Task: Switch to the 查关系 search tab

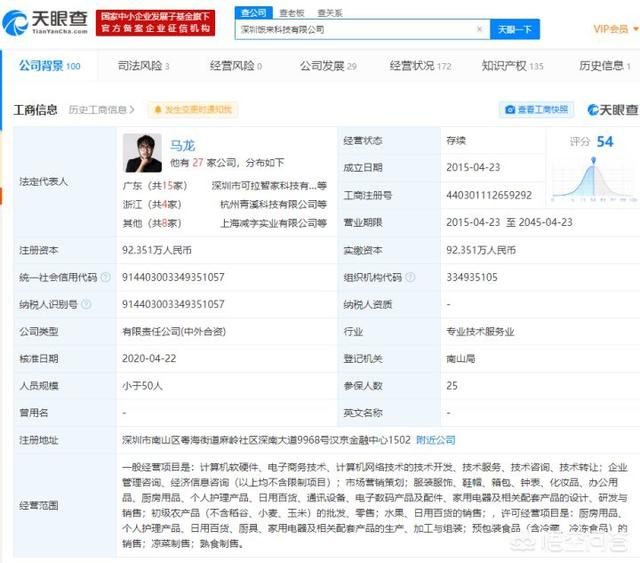Action: (x=330, y=13)
